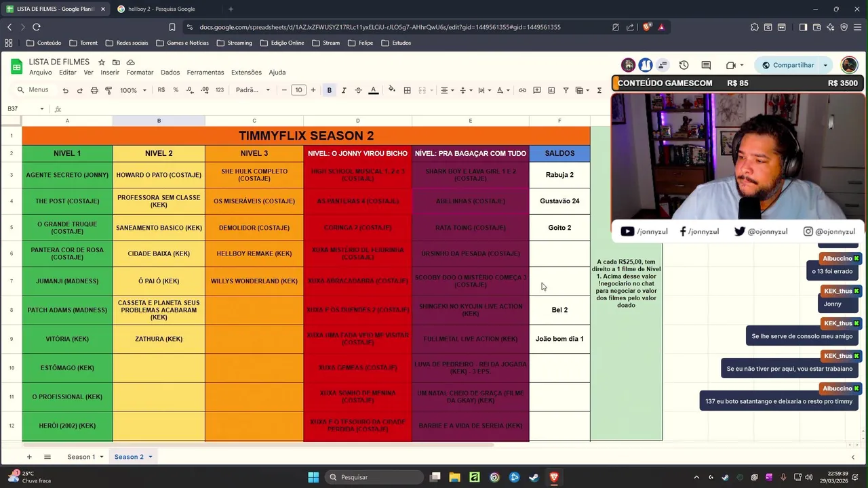Open the borders tool
868x488 pixels.
click(407, 90)
